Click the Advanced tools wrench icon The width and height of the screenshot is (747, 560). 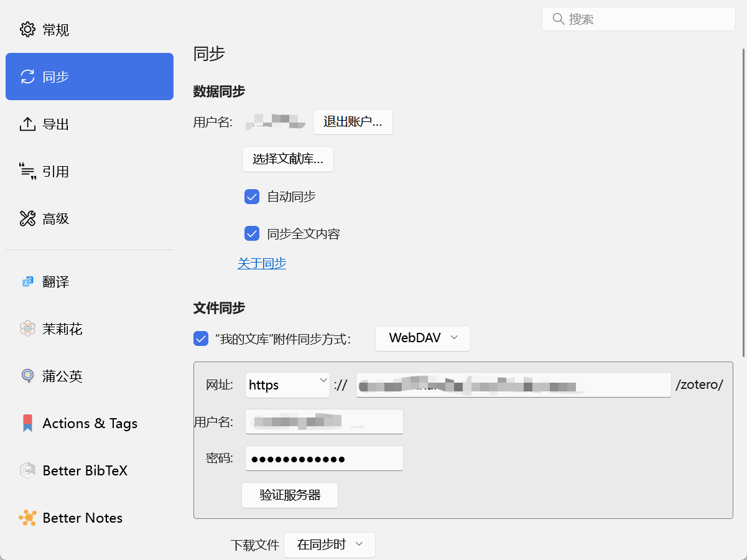tap(27, 218)
